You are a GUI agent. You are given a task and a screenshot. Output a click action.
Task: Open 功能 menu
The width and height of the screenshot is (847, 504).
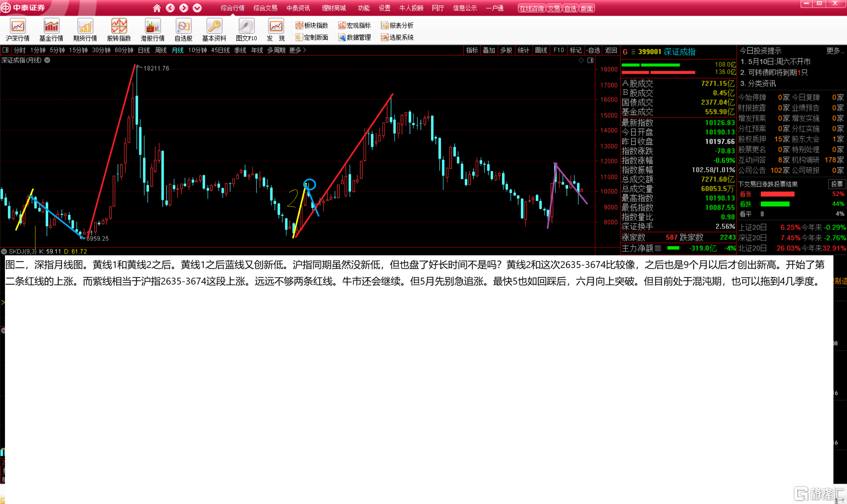coord(363,8)
